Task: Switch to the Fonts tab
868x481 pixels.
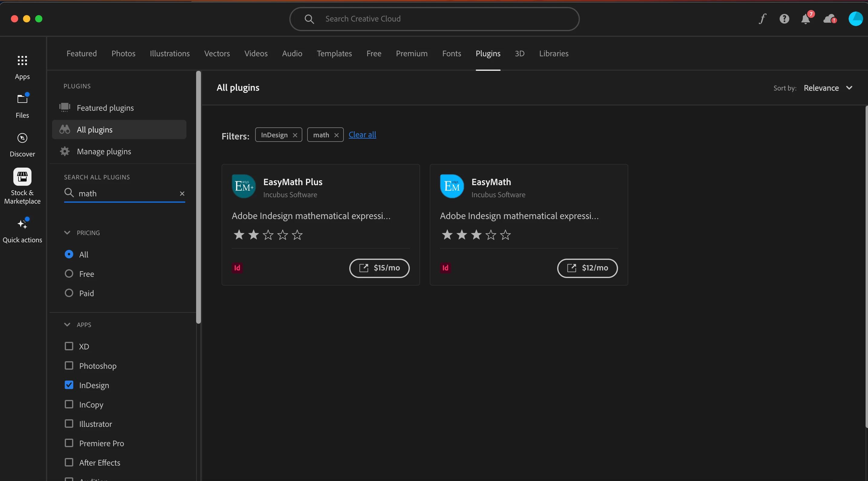Action: point(452,54)
